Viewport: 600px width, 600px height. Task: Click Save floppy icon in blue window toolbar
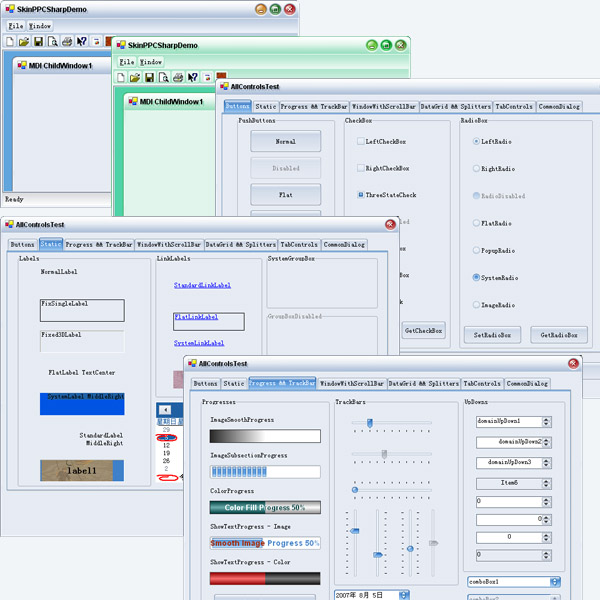38,42
